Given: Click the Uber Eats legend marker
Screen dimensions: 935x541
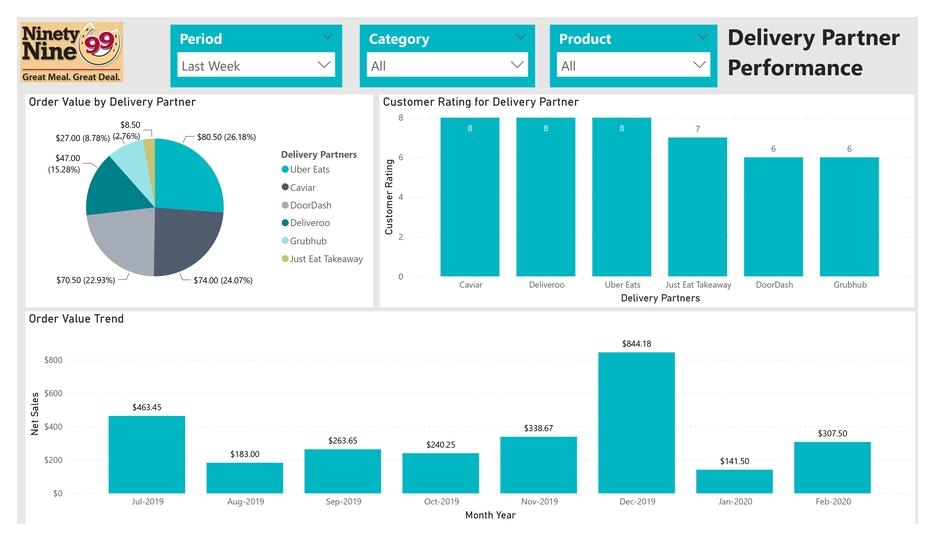Looking at the screenshot, I should click(x=285, y=170).
